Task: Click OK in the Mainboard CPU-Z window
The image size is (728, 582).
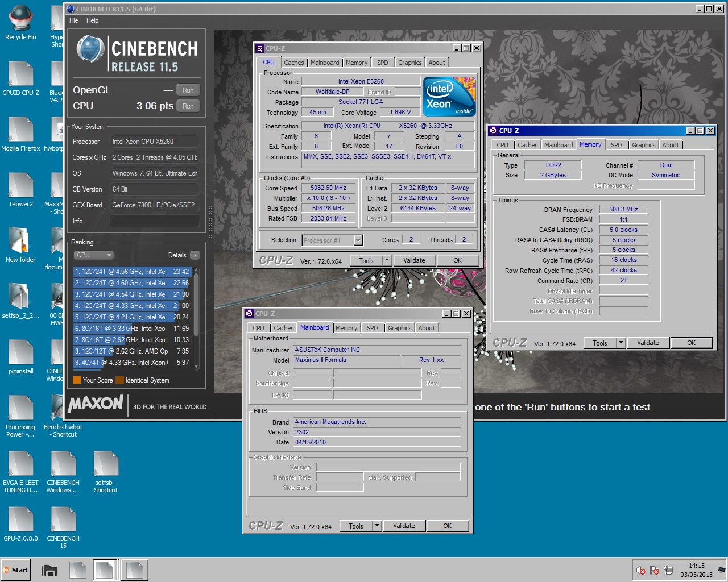Action: tap(448, 526)
